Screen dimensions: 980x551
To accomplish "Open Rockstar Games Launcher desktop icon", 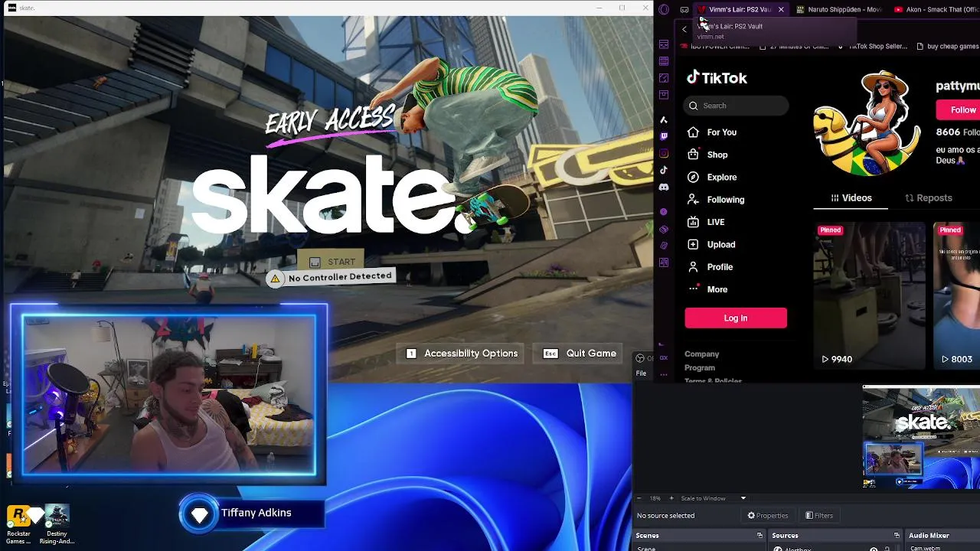I will (18, 524).
